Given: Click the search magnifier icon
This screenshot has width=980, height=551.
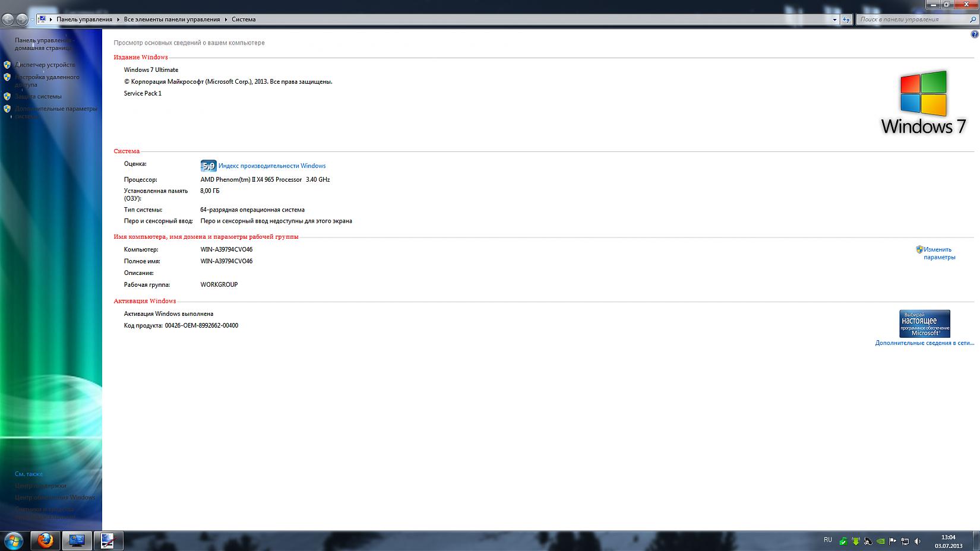Looking at the screenshot, I should 973,20.
